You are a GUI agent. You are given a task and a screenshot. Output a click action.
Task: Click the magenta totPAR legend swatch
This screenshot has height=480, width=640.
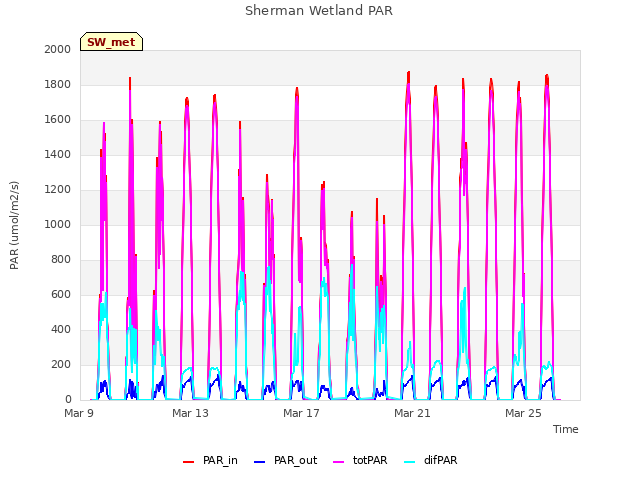(339, 462)
